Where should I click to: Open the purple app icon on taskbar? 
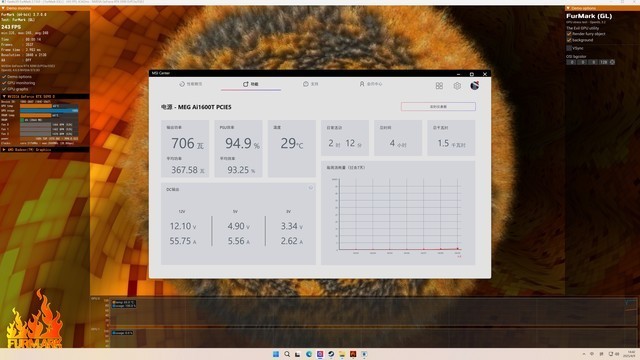[x=320, y=354]
